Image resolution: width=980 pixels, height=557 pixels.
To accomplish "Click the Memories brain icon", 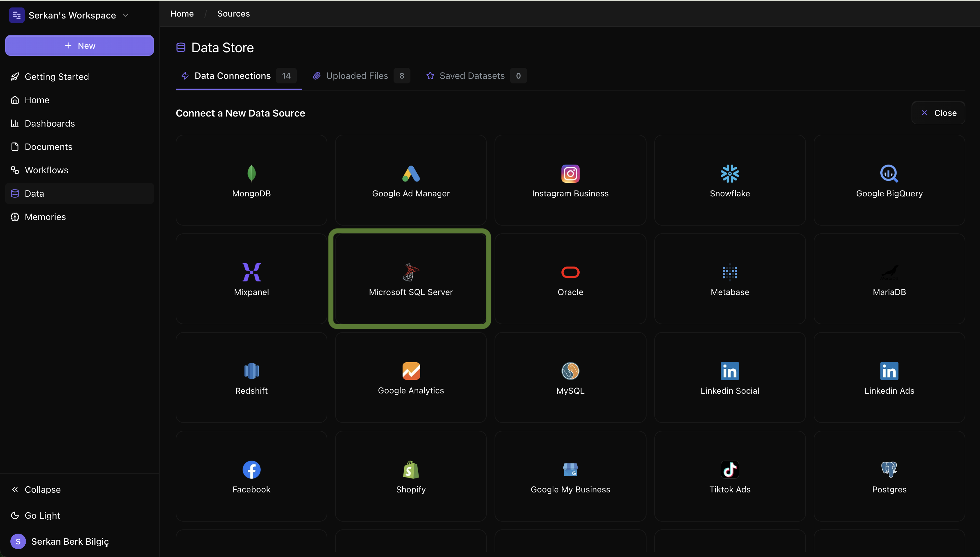I will [15, 217].
